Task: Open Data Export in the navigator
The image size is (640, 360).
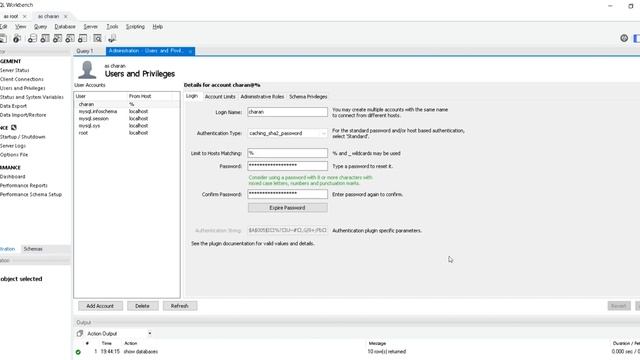Action: pyautogui.click(x=13, y=106)
